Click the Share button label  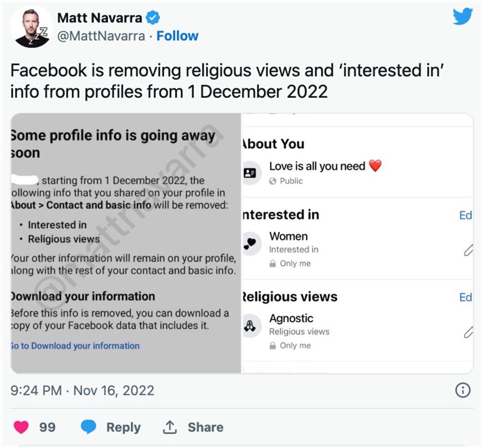205,427
